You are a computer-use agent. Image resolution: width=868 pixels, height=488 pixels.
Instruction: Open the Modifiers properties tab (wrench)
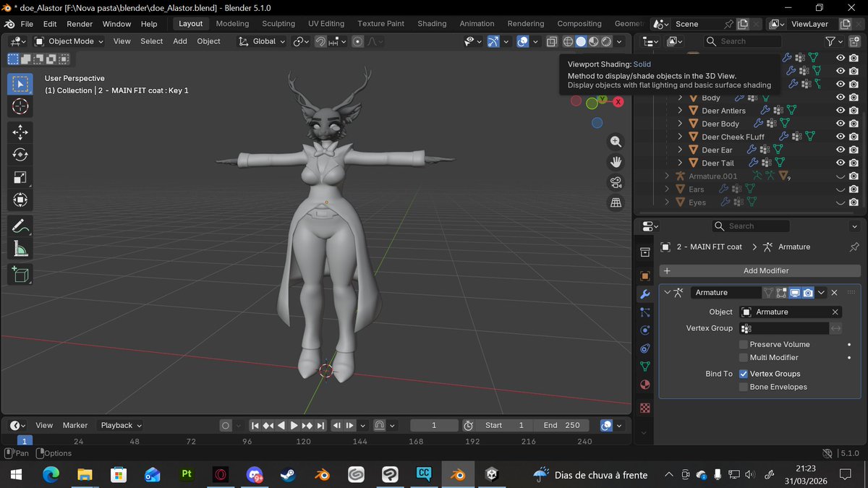(644, 294)
